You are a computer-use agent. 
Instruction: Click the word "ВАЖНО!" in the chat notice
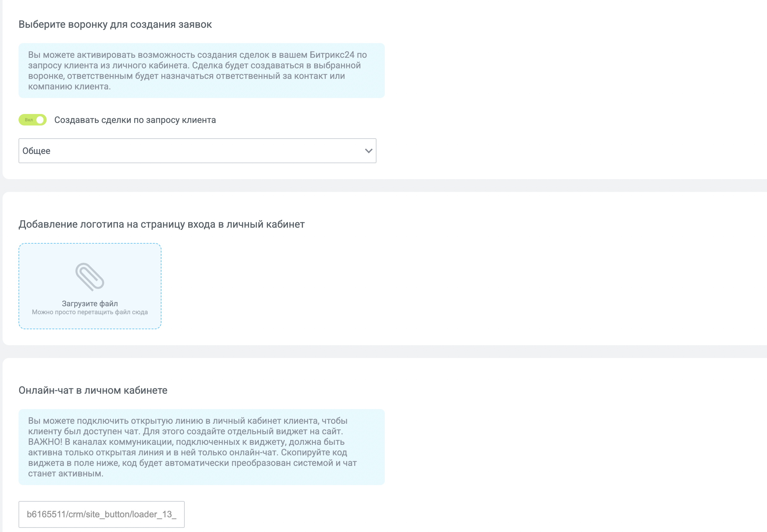tap(45, 442)
